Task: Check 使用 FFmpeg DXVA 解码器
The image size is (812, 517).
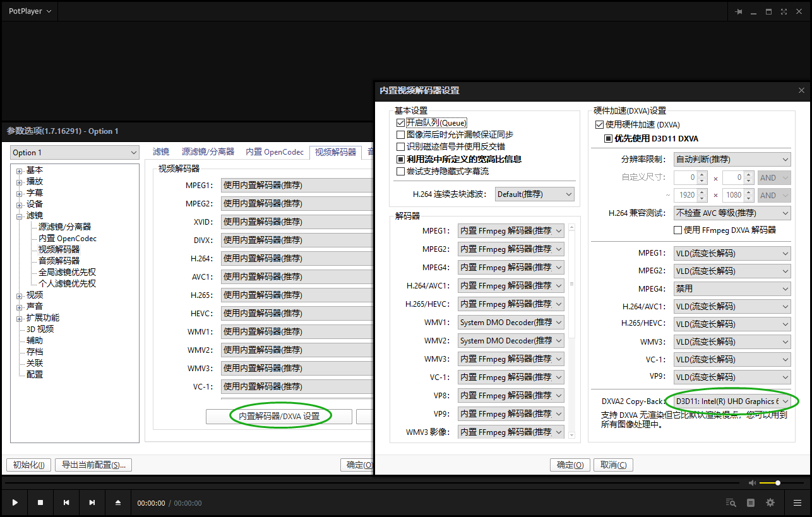Action: click(679, 230)
